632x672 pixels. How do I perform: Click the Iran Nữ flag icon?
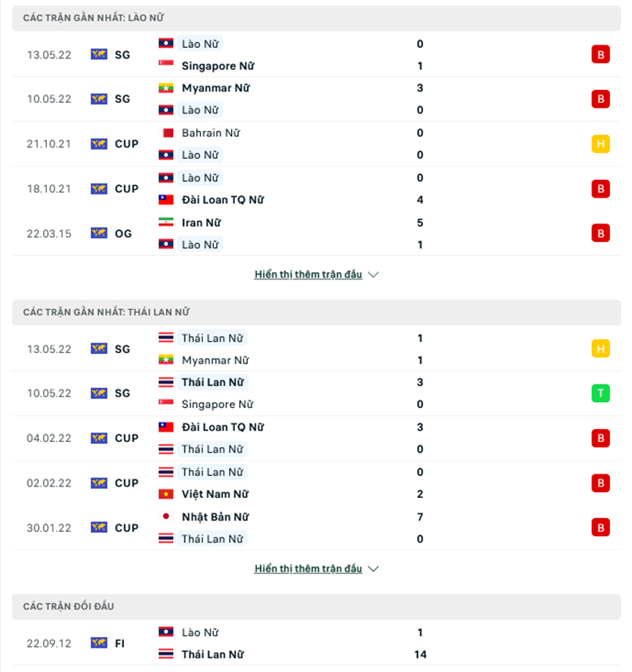point(166,223)
